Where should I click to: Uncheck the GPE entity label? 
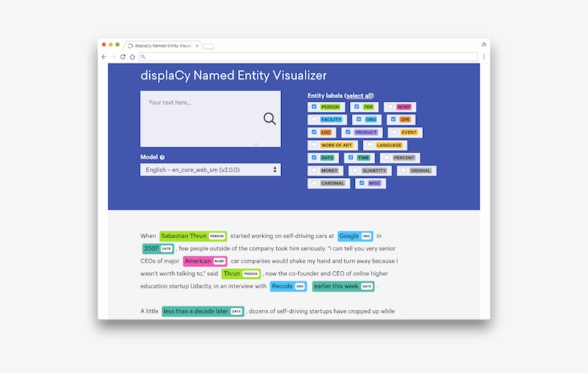pyautogui.click(x=393, y=119)
